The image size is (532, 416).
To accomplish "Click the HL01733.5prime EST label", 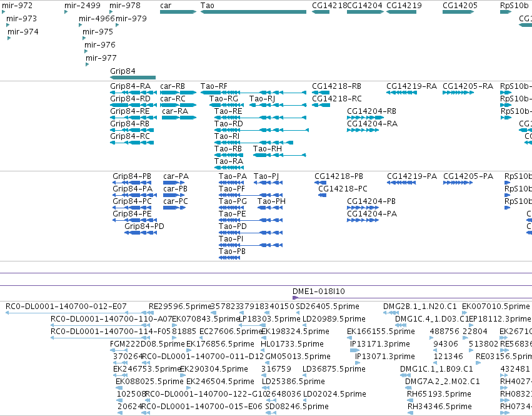I will pos(292,344).
